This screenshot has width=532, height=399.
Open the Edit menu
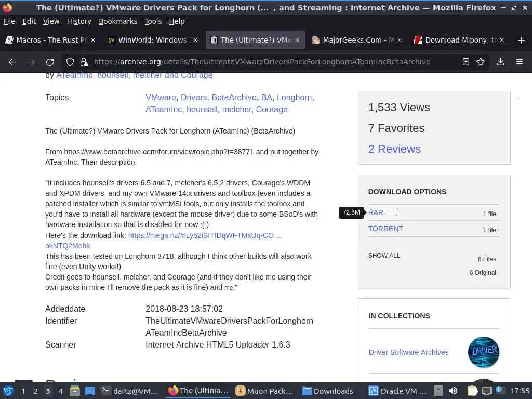pyautogui.click(x=29, y=21)
